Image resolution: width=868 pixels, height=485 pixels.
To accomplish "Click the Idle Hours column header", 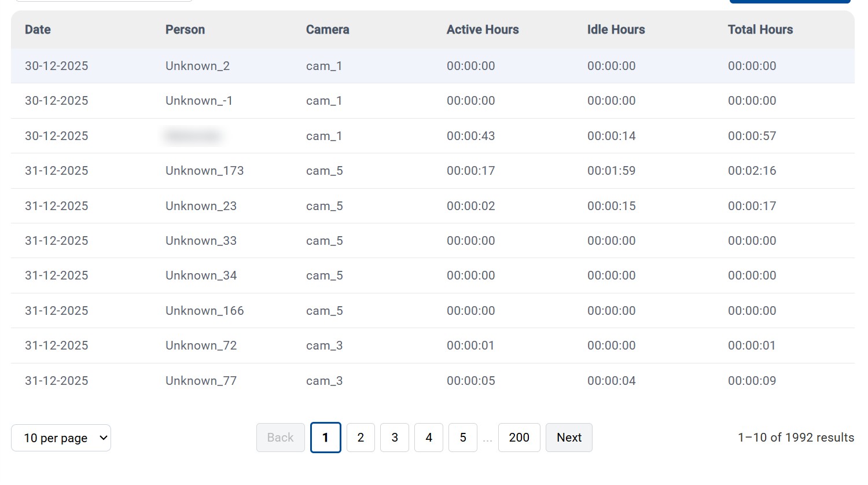I will [616, 30].
